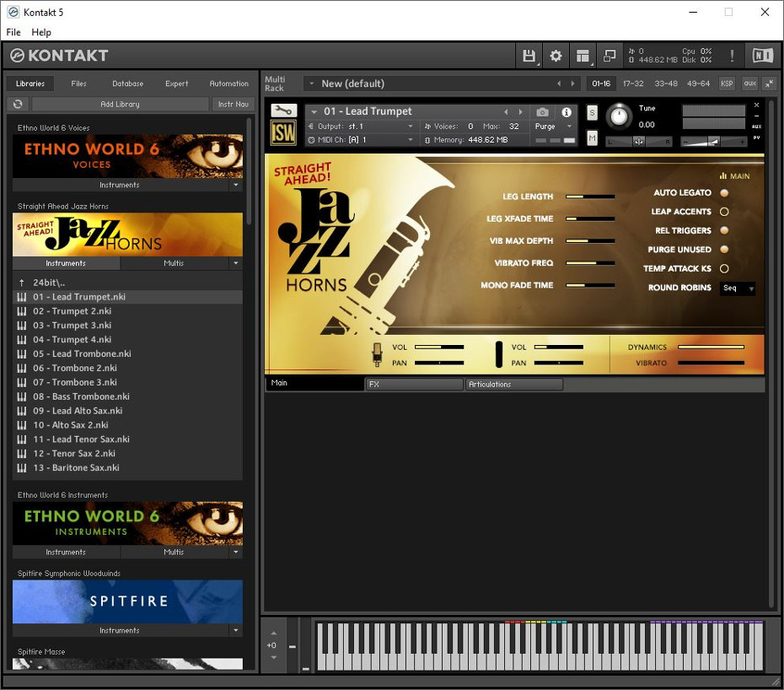Toggle the PV button on instrument header
The width and height of the screenshot is (784, 690).
756,137
